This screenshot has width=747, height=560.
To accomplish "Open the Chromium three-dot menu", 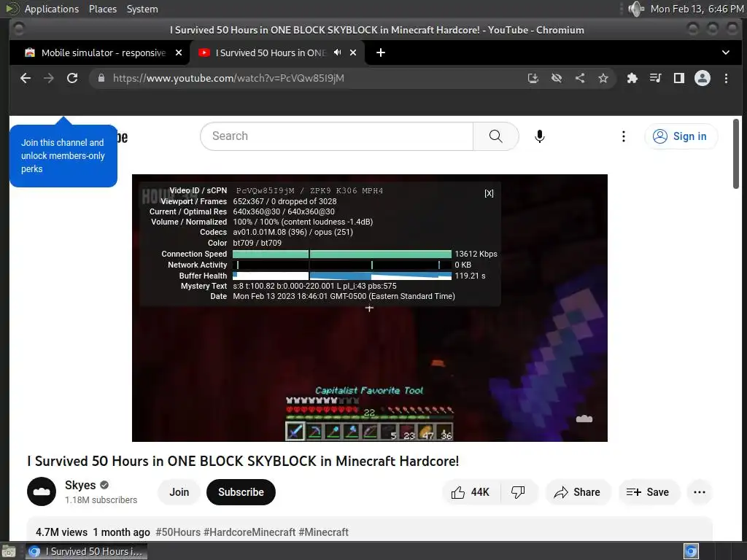I will 726,78.
